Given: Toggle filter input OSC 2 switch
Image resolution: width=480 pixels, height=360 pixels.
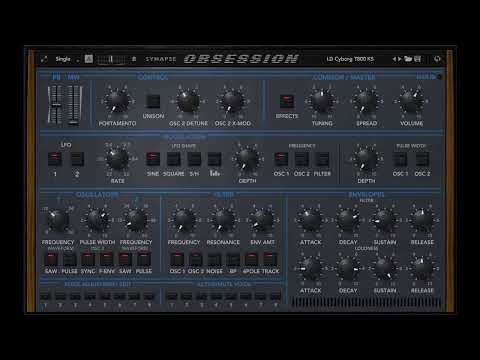Looking at the screenshot, I should tap(196, 259).
